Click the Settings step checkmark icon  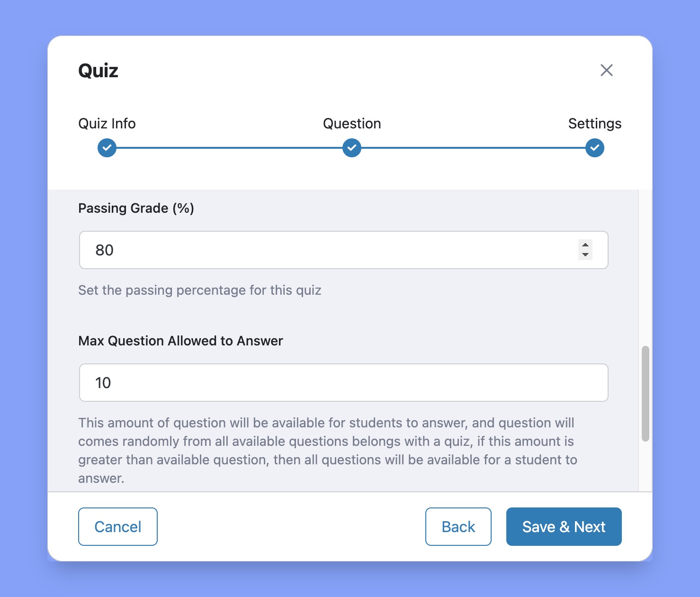[x=594, y=148]
